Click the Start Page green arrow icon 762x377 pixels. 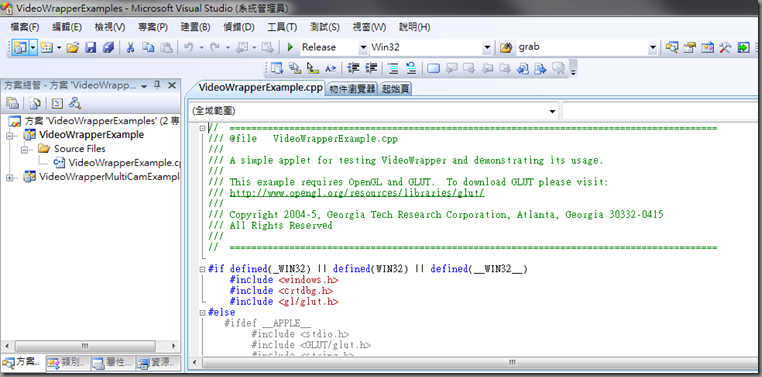pyautogui.click(x=743, y=48)
